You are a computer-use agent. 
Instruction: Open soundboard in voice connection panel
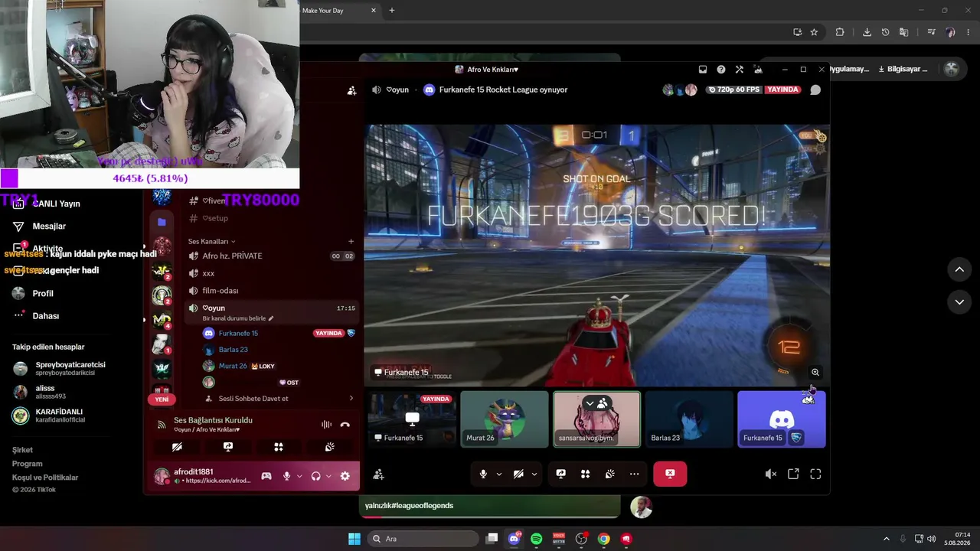pyautogui.click(x=329, y=447)
